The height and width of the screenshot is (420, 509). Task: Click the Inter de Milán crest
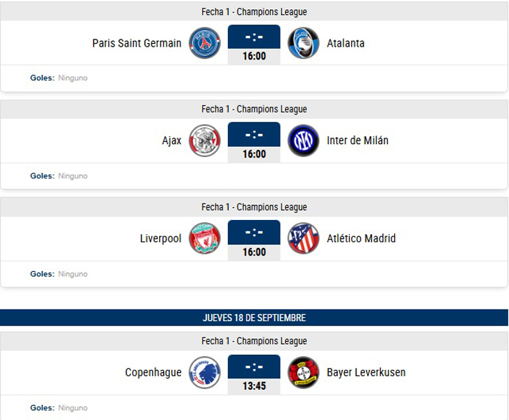tap(303, 140)
